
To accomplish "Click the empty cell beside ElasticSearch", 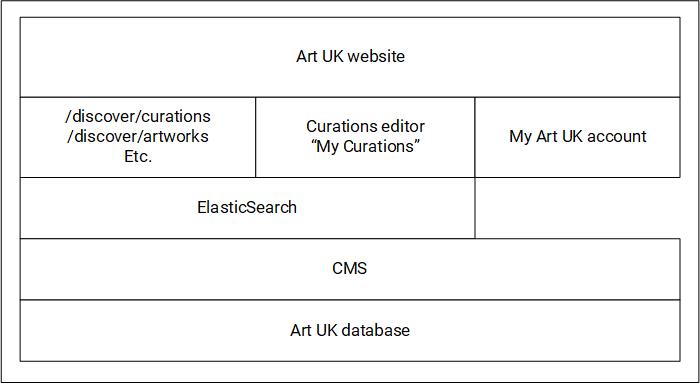I will 578,208.
